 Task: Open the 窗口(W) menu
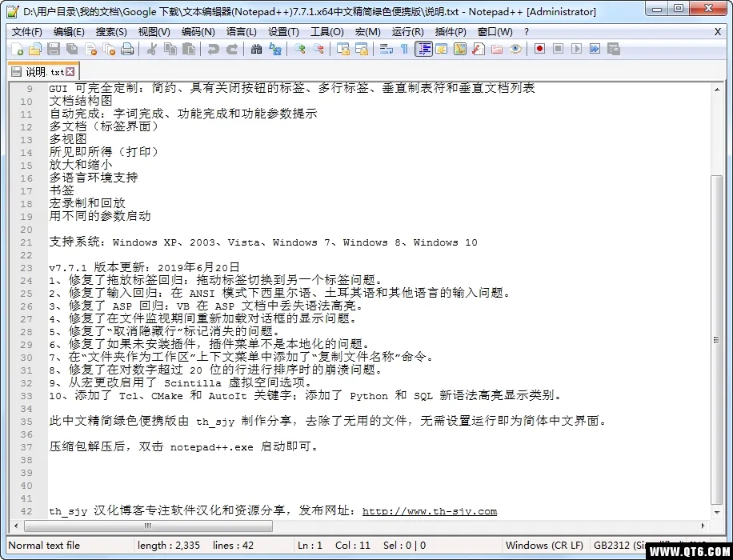pos(495,32)
